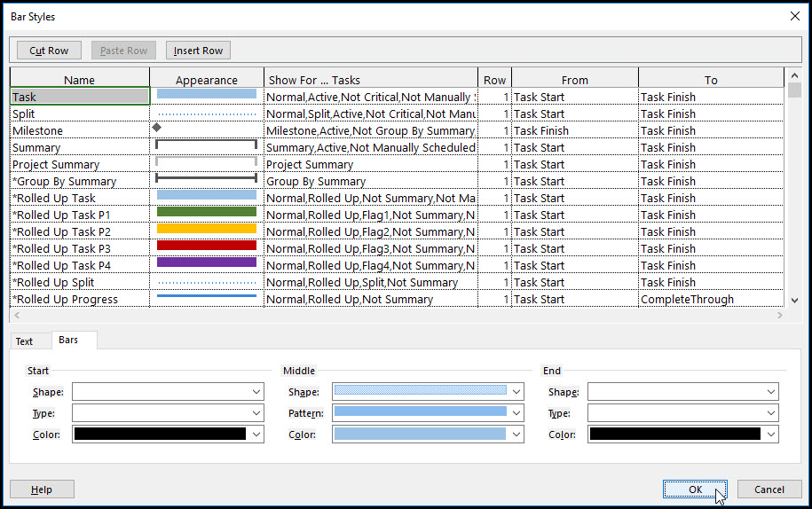Image resolution: width=812 pixels, height=509 pixels.
Task: Switch to the Text tab
Action: [25, 341]
